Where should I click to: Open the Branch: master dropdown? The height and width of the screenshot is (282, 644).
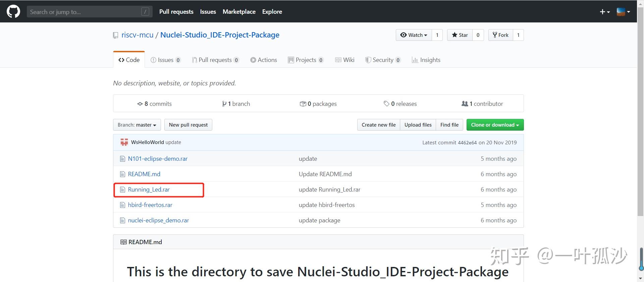(x=137, y=125)
